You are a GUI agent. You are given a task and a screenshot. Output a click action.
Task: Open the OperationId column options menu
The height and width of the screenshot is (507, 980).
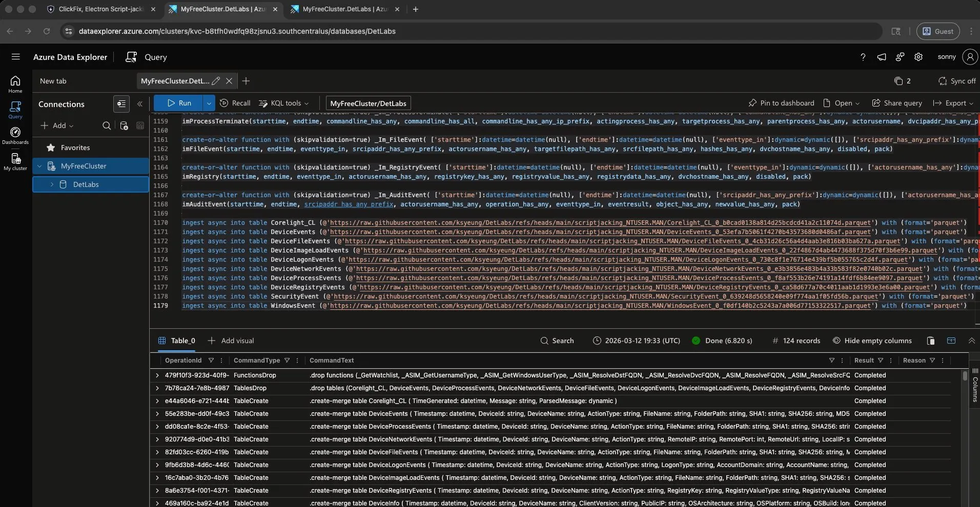(x=221, y=361)
